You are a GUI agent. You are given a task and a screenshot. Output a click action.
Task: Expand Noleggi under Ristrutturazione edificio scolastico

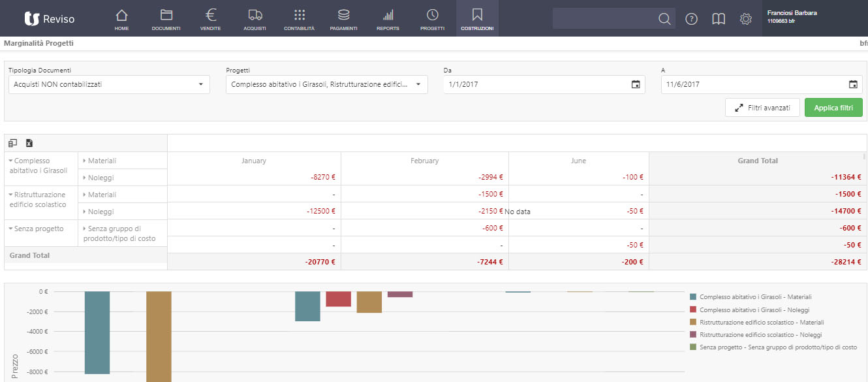tap(84, 212)
